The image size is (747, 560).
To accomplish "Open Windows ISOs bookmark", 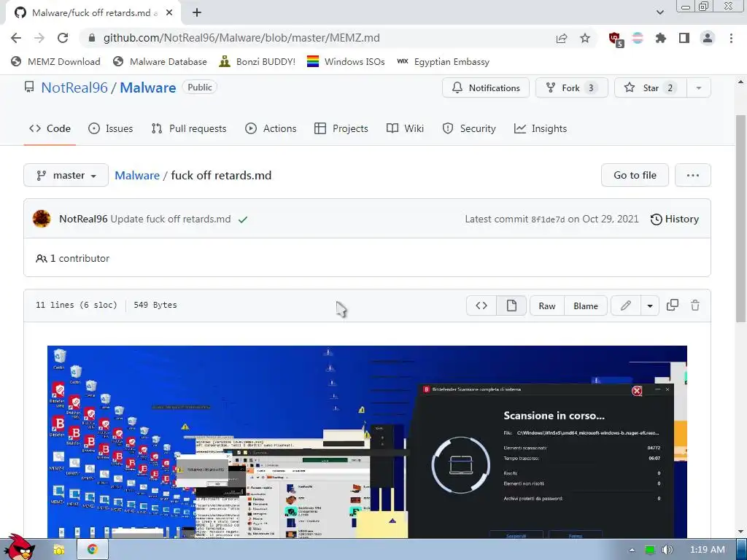I will point(346,62).
